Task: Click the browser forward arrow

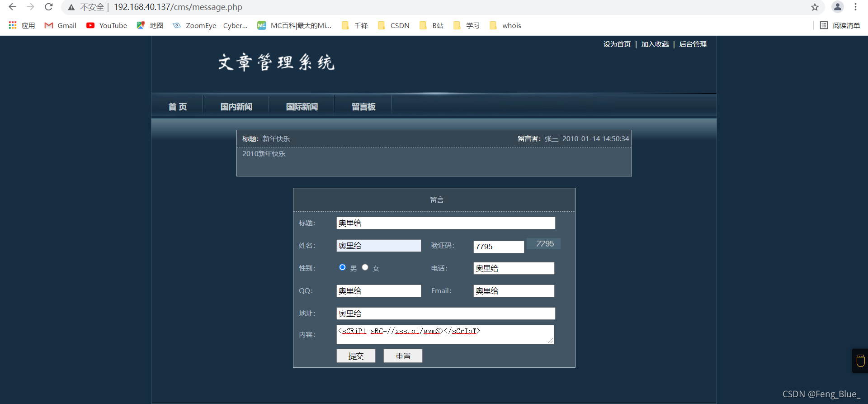Action: coord(30,7)
